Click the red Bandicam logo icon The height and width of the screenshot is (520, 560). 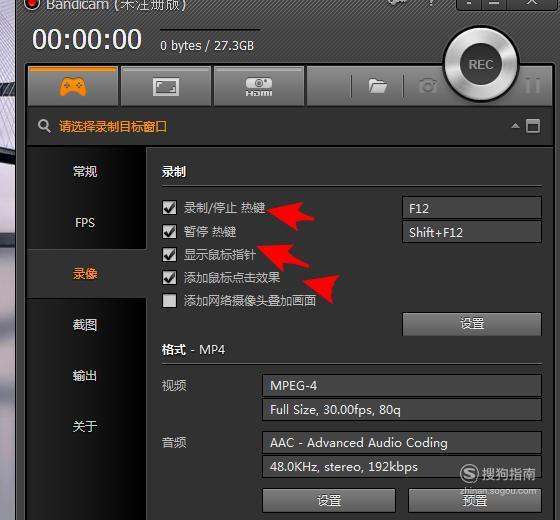[x=32, y=4]
